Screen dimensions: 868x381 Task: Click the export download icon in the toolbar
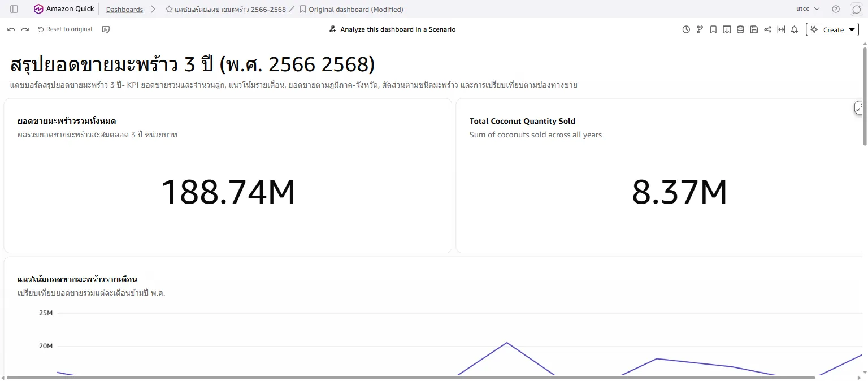(727, 29)
